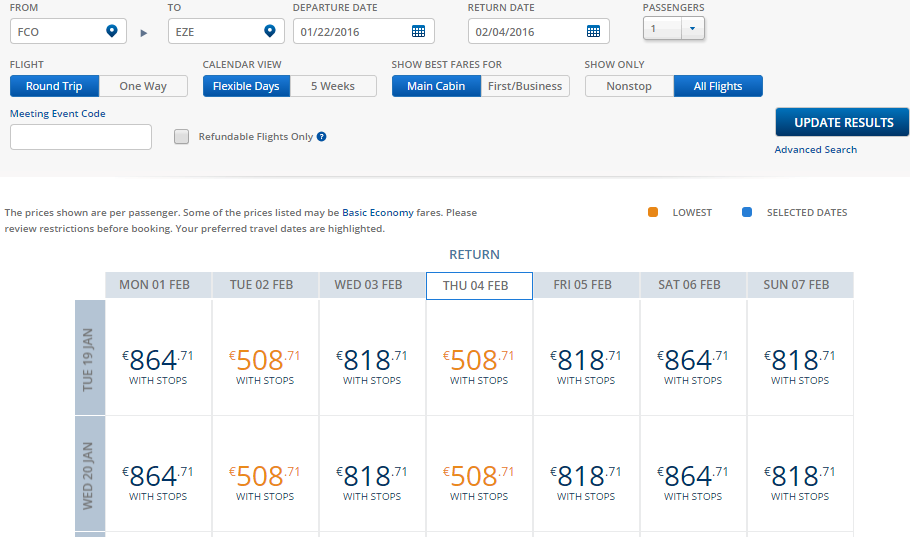Select the €508.71 fare for Tue 19 Jan, Tue 02 Feb
The image size is (910, 537).
[x=265, y=358]
